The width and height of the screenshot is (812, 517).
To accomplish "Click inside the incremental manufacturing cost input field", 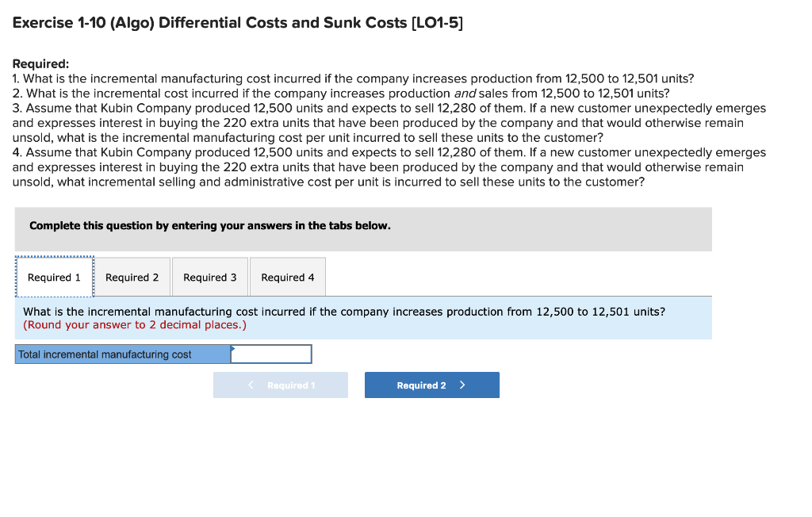I will pyautogui.click(x=271, y=354).
